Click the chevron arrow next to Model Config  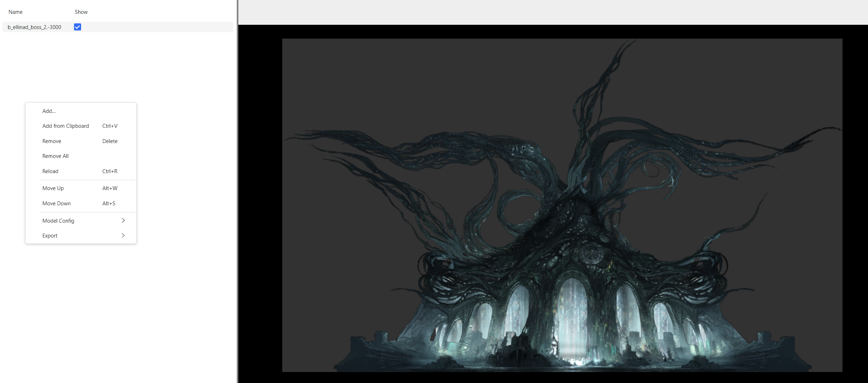pyautogui.click(x=123, y=221)
